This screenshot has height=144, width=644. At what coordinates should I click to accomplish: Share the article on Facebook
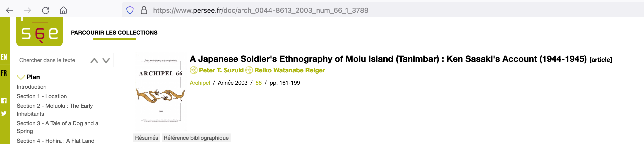(x=4, y=101)
